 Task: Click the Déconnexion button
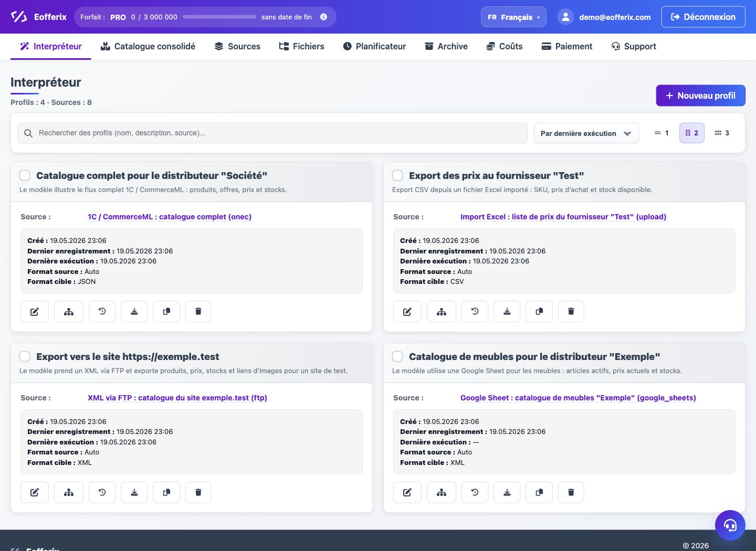(x=703, y=17)
